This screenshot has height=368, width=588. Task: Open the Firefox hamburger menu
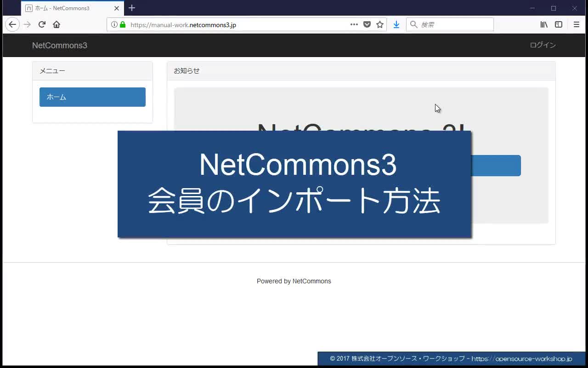[x=577, y=24]
